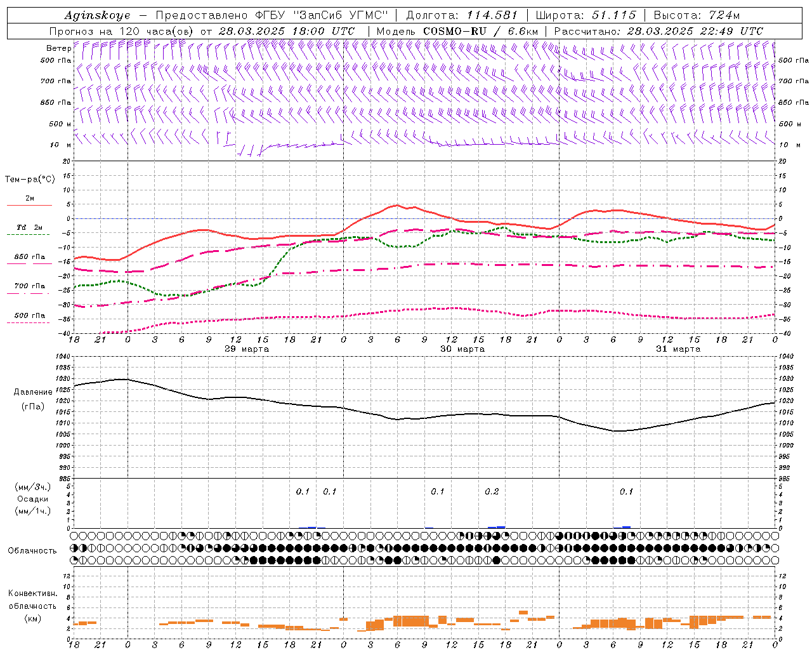Click 'Рассчитано: 28.03.2025 22:49 UTC' timestamp

point(658,31)
